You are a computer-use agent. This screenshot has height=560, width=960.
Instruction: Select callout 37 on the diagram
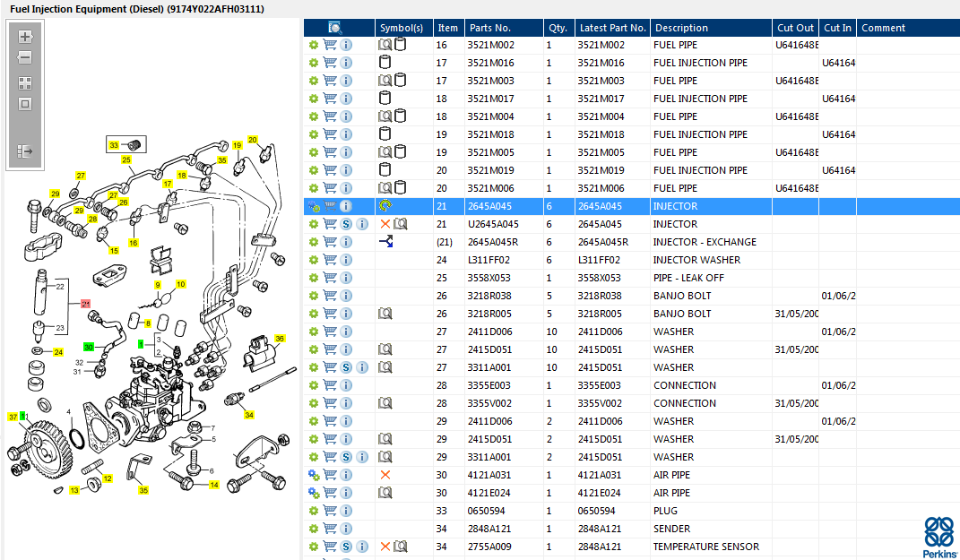coord(13,417)
